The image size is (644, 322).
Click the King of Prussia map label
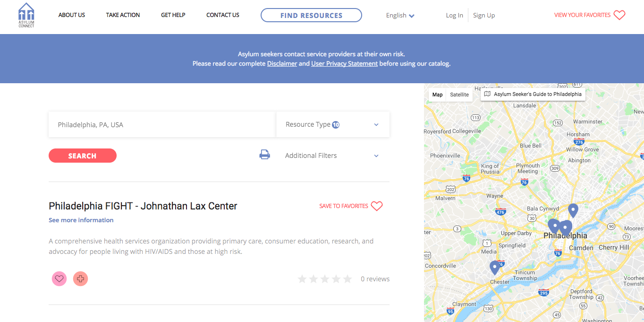(490, 169)
